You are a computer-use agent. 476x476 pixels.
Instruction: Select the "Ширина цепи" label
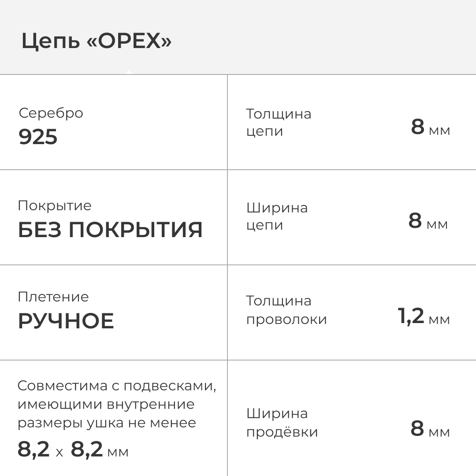tap(277, 216)
